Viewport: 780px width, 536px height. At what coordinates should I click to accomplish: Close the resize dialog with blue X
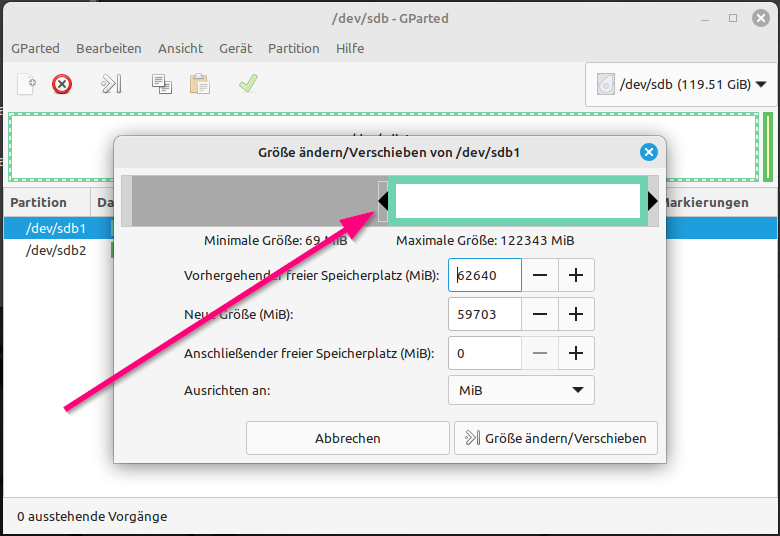[x=649, y=152]
